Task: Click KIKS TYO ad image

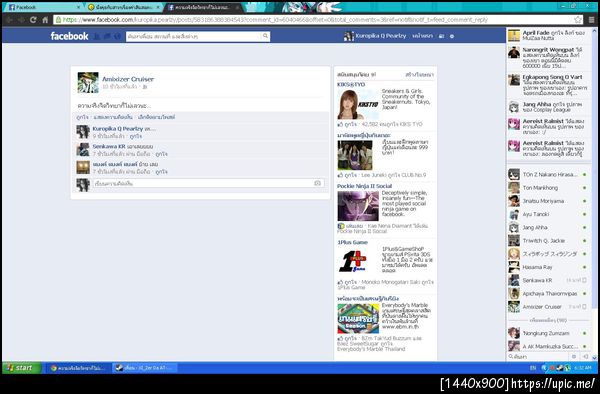Action: tap(358, 104)
